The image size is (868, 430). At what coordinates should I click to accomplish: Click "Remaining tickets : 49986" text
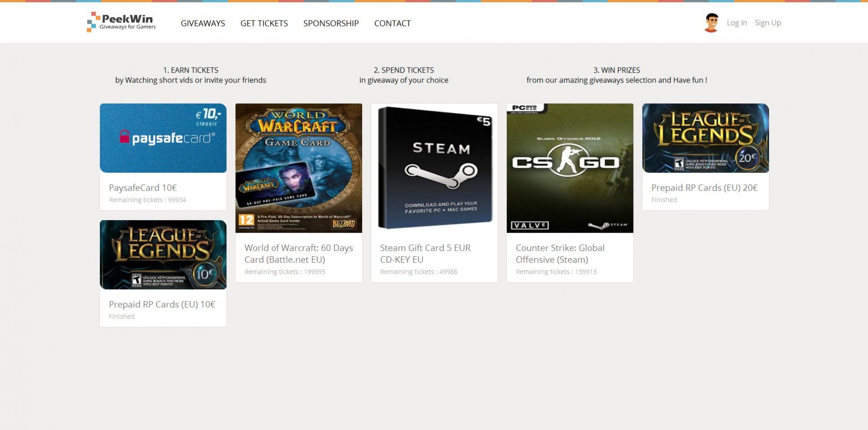419,272
